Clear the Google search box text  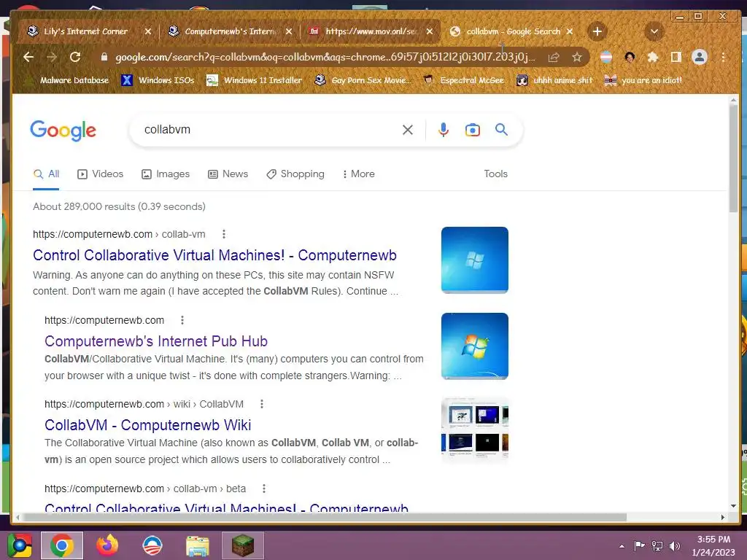[407, 130]
